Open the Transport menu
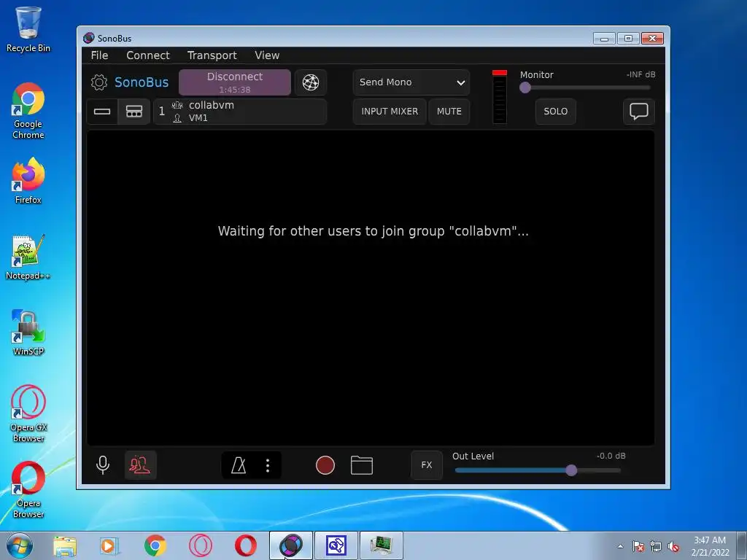The image size is (747, 560). click(x=212, y=55)
